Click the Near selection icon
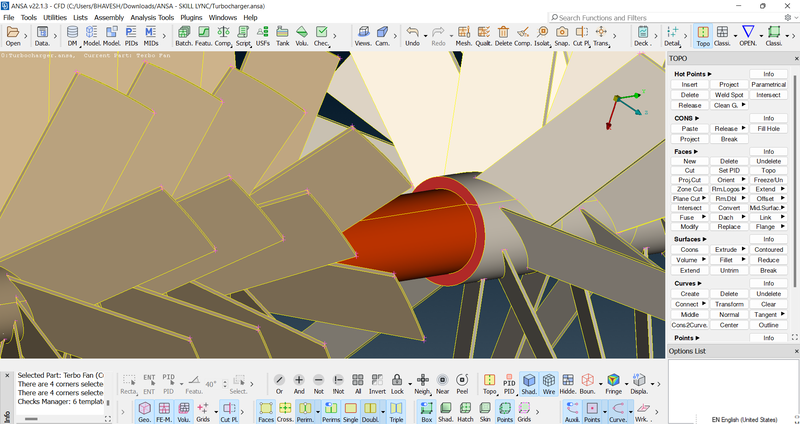 tap(442, 384)
